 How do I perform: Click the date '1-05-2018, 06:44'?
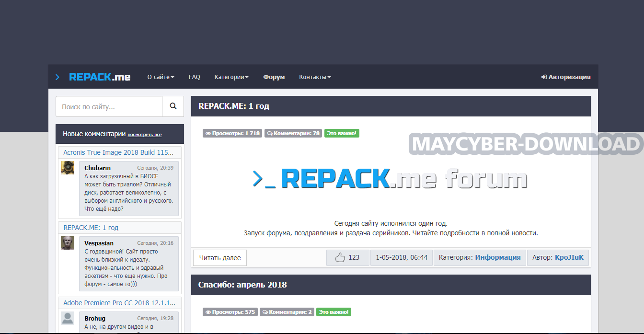(402, 257)
